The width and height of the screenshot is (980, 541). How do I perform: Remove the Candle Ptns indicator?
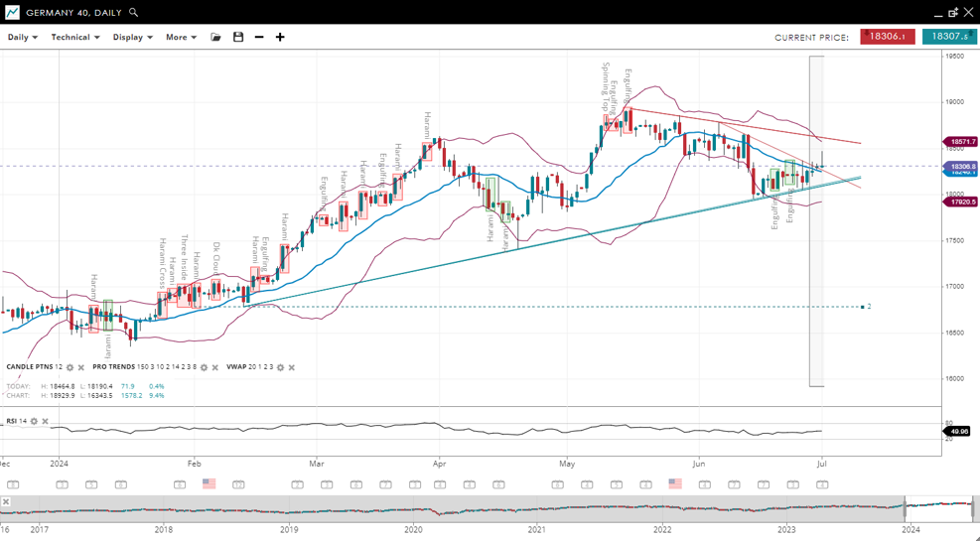[x=81, y=368]
